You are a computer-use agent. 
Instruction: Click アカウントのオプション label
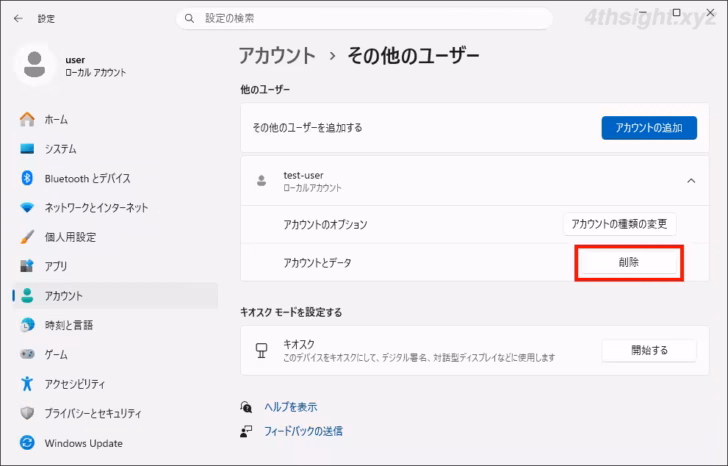[325, 225]
